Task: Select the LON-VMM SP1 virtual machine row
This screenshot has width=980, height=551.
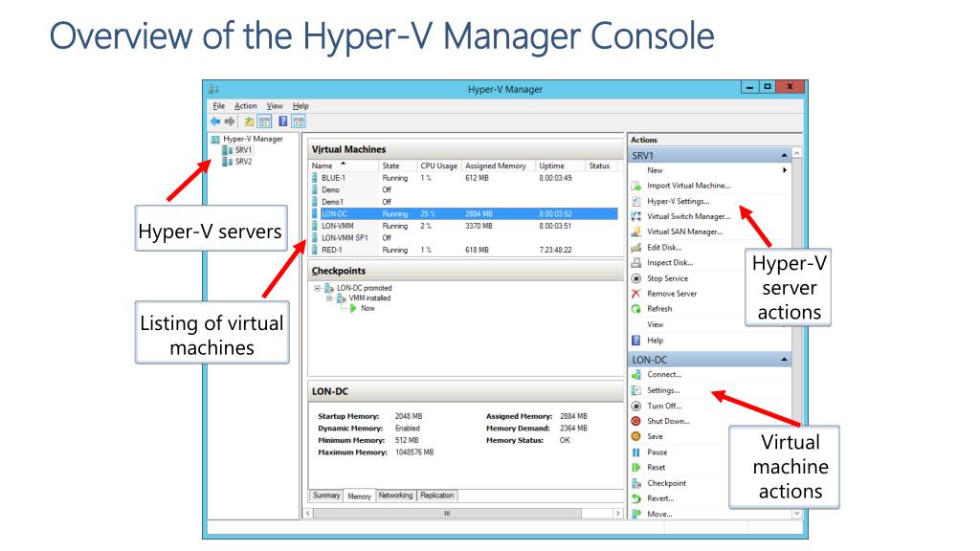Action: click(x=465, y=237)
